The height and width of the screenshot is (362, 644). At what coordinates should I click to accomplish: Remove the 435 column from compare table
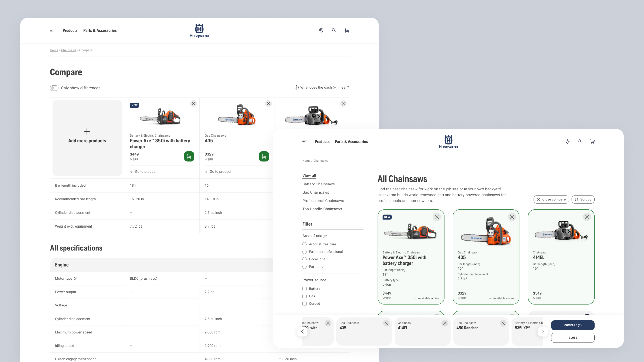[x=268, y=103]
